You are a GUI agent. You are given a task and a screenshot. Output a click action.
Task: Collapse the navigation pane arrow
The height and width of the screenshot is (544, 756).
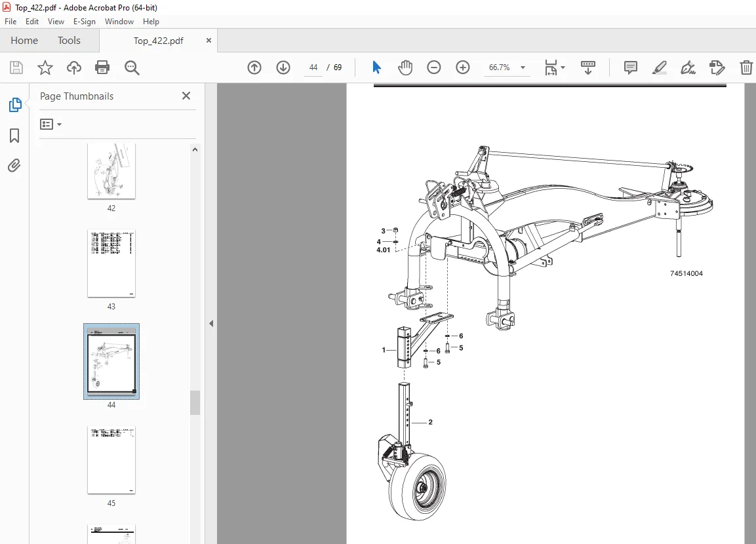(x=211, y=323)
